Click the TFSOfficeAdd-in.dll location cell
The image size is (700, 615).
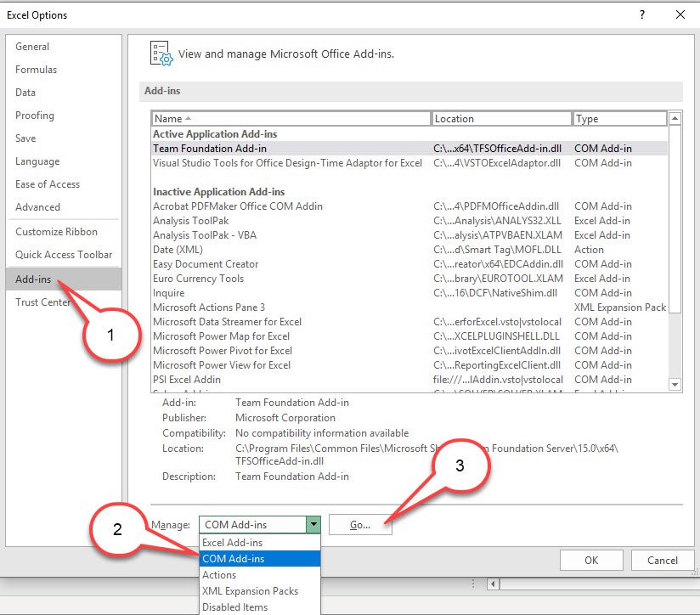click(497, 149)
